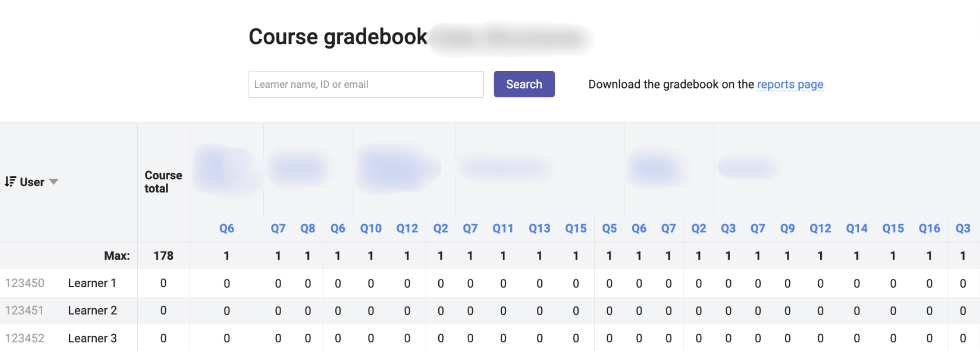Select the Q9 column header

click(787, 229)
